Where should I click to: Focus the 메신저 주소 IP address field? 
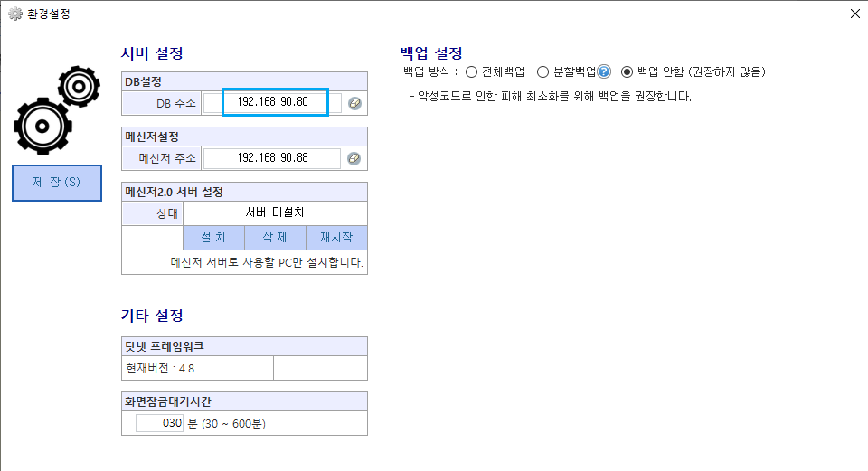point(272,158)
